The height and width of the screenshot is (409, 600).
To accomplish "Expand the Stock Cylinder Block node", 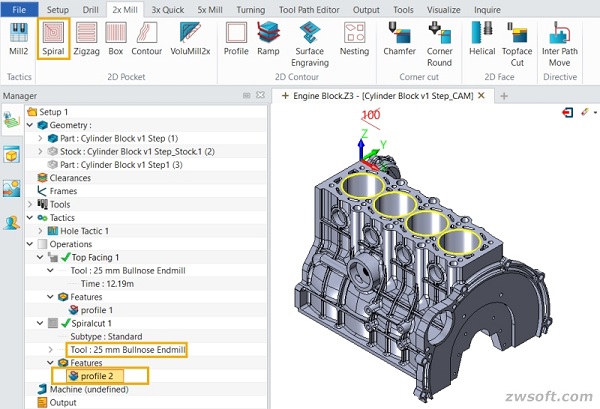I will click(x=41, y=152).
